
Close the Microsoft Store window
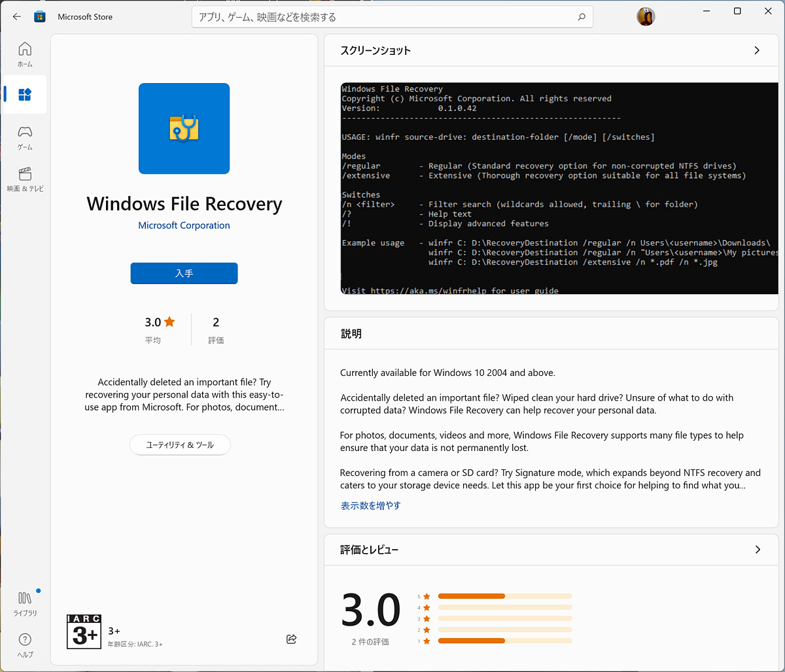coord(769,11)
